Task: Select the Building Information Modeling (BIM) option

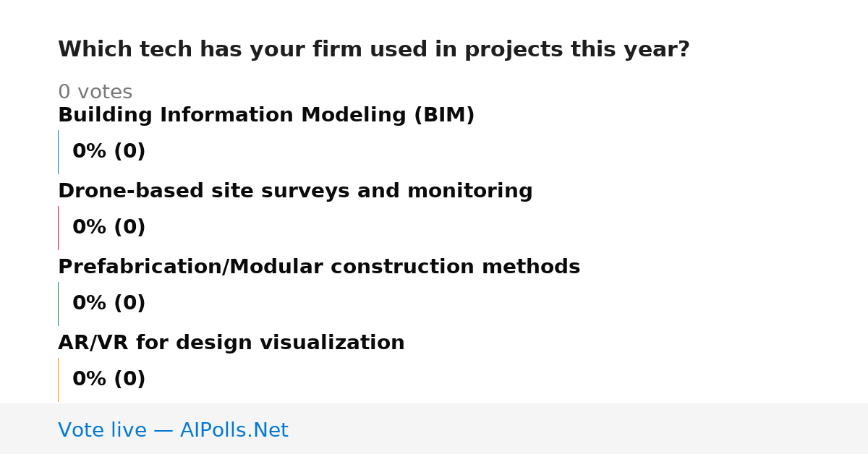Action: tap(266, 116)
